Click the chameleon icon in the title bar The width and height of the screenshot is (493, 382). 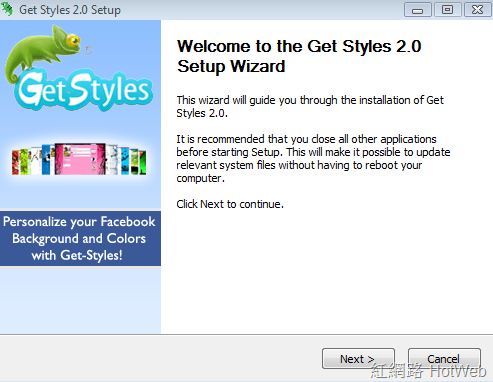(7, 9)
